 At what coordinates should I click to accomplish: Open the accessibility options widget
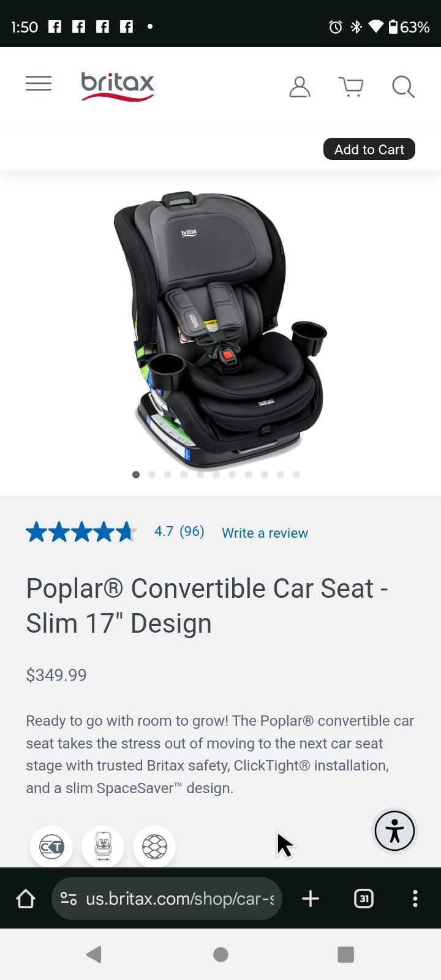[x=394, y=831]
